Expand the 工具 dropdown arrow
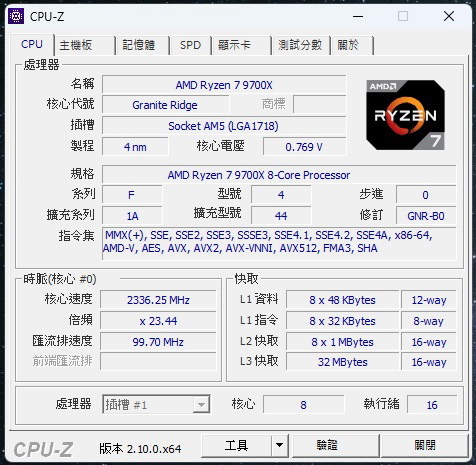The image size is (476, 465). (279, 445)
